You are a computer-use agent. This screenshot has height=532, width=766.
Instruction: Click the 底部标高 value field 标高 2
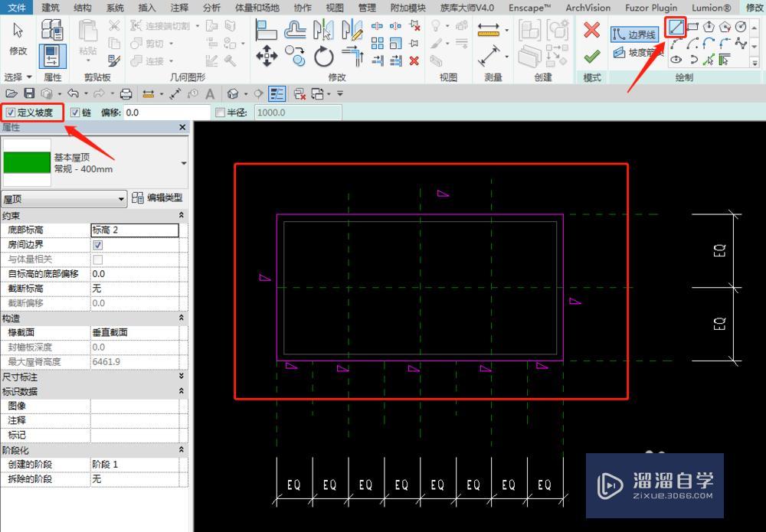(135, 230)
